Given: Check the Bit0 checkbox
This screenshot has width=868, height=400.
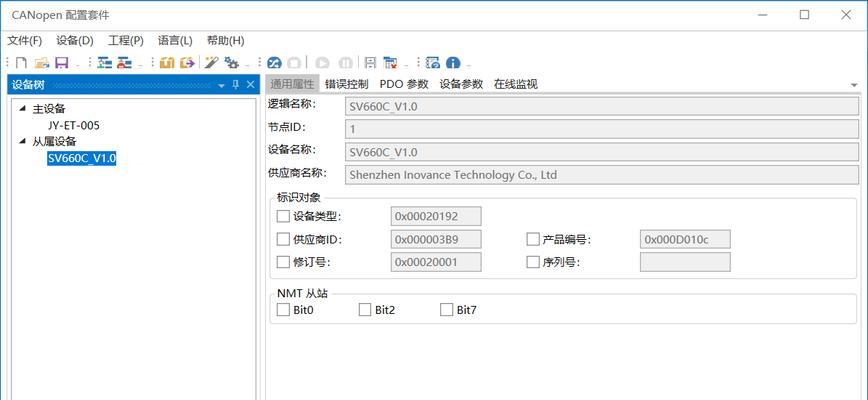Looking at the screenshot, I should (x=283, y=310).
